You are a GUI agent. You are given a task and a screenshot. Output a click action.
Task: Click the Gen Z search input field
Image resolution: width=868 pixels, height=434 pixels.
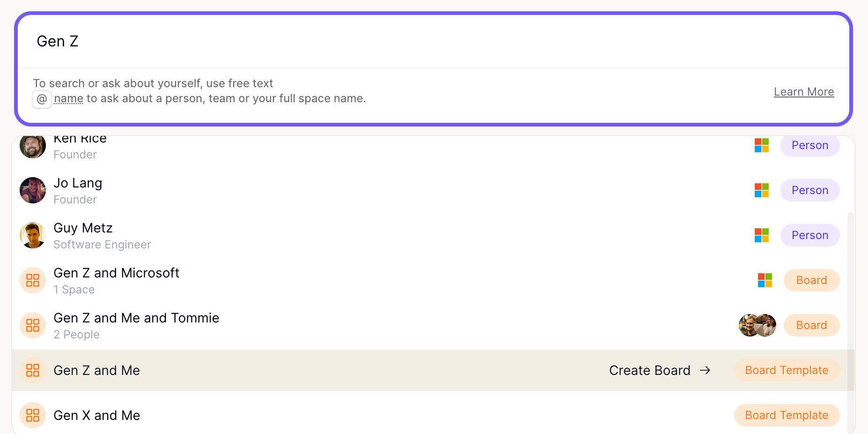pyautogui.click(x=433, y=41)
